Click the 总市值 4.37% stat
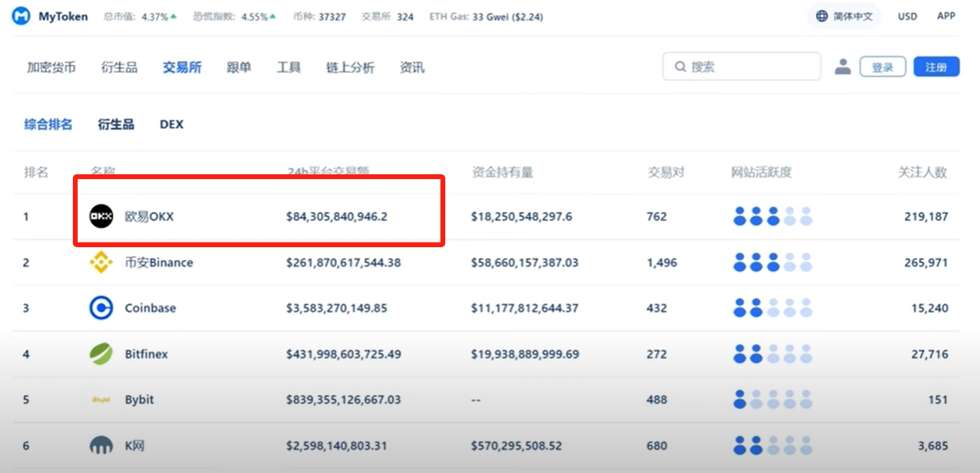This screenshot has height=473, width=980. click(140, 17)
